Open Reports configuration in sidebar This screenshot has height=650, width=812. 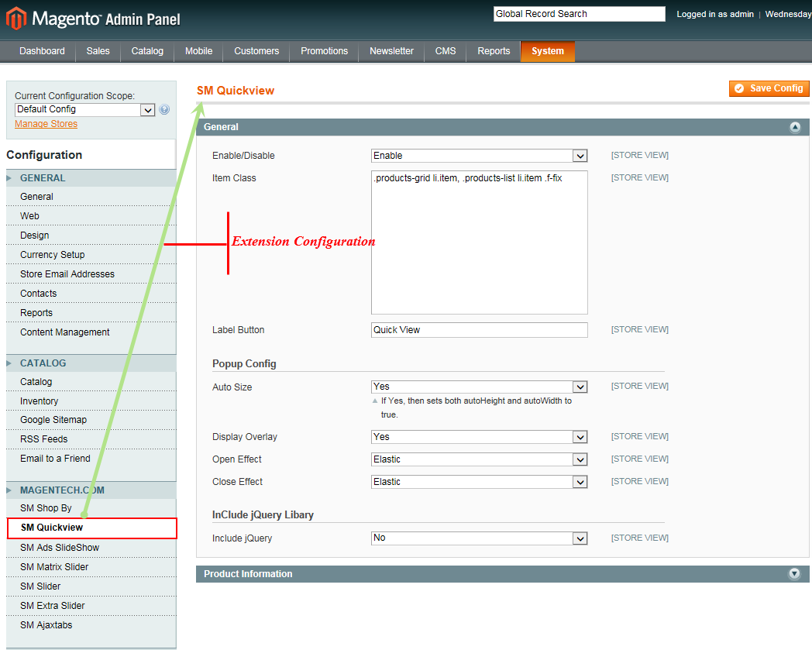91,313
